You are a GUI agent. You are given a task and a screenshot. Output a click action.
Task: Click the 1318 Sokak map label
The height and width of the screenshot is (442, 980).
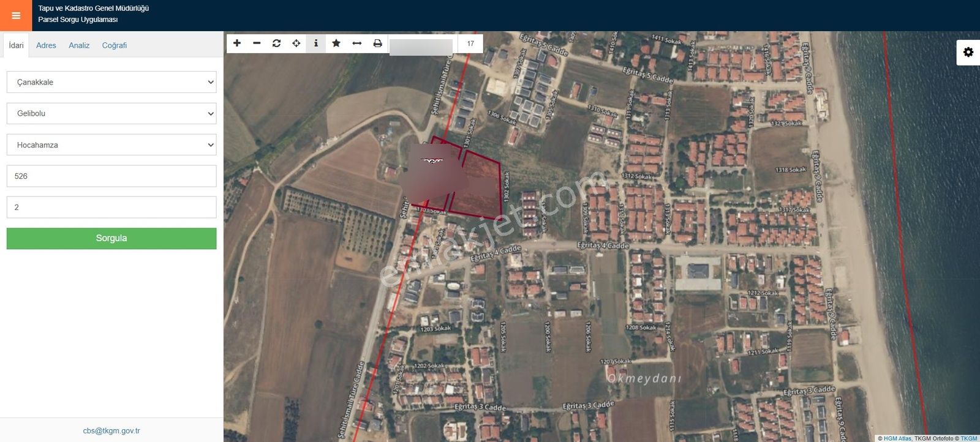tap(790, 170)
